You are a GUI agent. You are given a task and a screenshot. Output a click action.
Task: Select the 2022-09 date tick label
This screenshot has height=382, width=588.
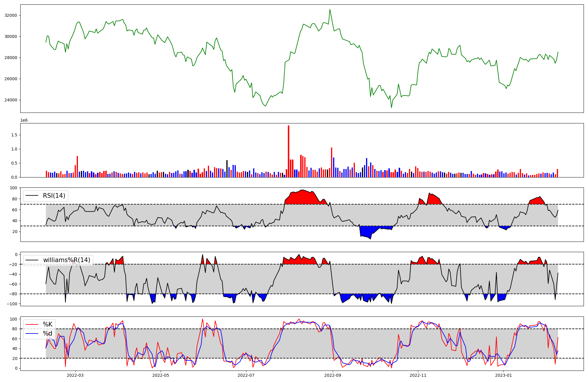click(x=333, y=375)
